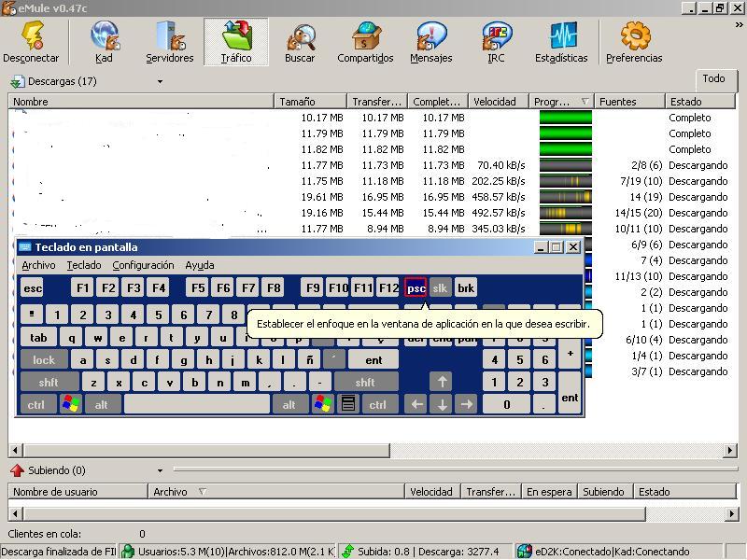This screenshot has width=747, height=560.
Task: Open the IRC chat panel
Action: (x=496, y=42)
